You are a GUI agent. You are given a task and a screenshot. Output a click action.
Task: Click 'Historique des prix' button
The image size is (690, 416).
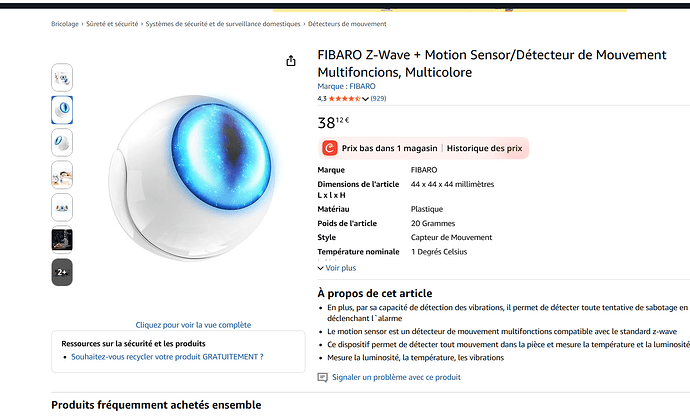[484, 148]
